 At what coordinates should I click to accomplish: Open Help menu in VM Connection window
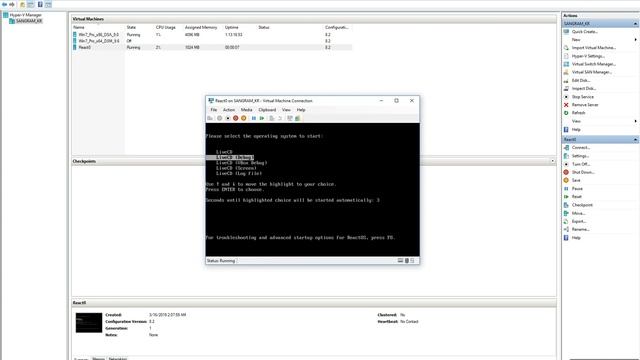click(301, 110)
